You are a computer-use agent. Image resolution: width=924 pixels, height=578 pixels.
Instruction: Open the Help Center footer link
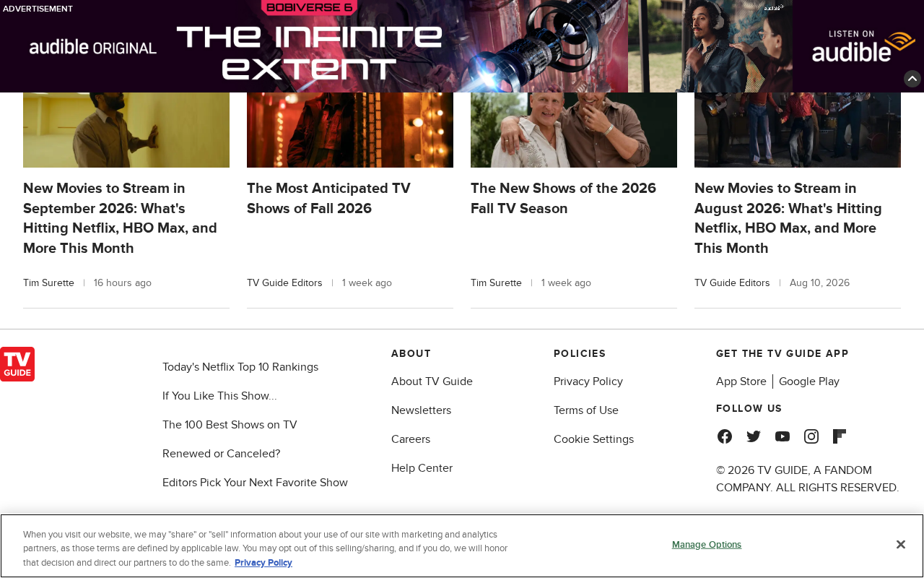pyautogui.click(x=422, y=468)
